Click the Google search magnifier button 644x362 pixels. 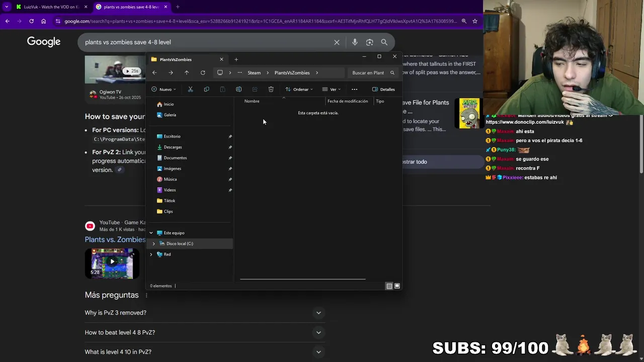coord(384,42)
